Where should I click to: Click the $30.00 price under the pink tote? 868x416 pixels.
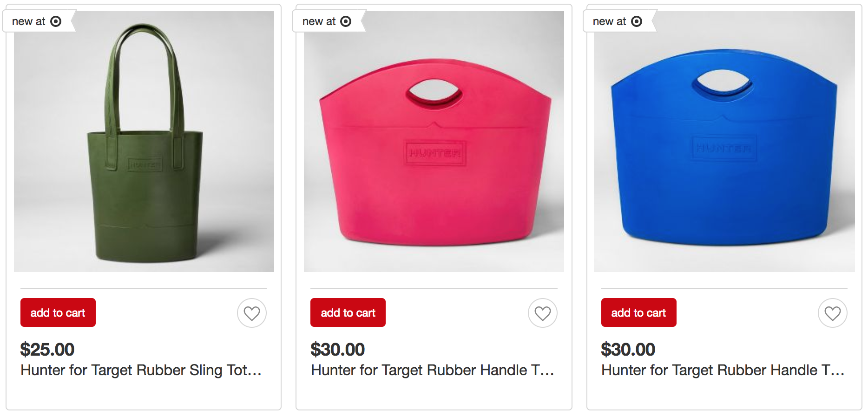[x=338, y=350]
